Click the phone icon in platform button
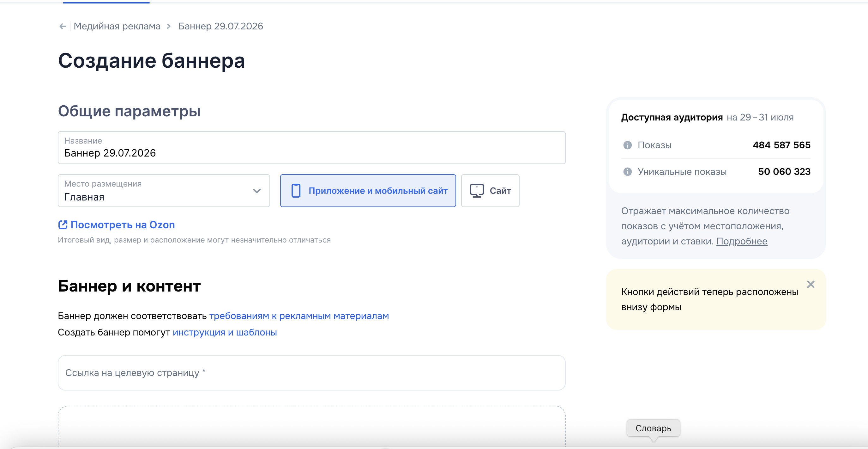 (x=296, y=191)
